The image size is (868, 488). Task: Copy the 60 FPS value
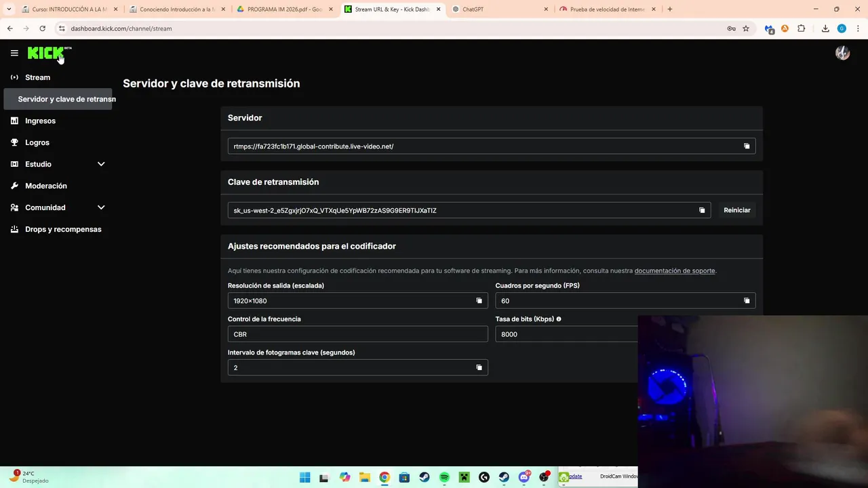(747, 301)
